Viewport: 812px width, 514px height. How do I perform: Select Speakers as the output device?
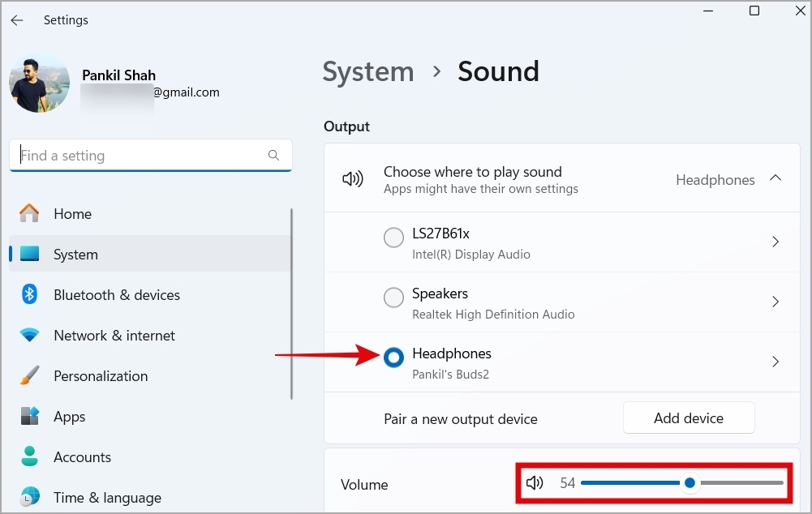(393, 298)
